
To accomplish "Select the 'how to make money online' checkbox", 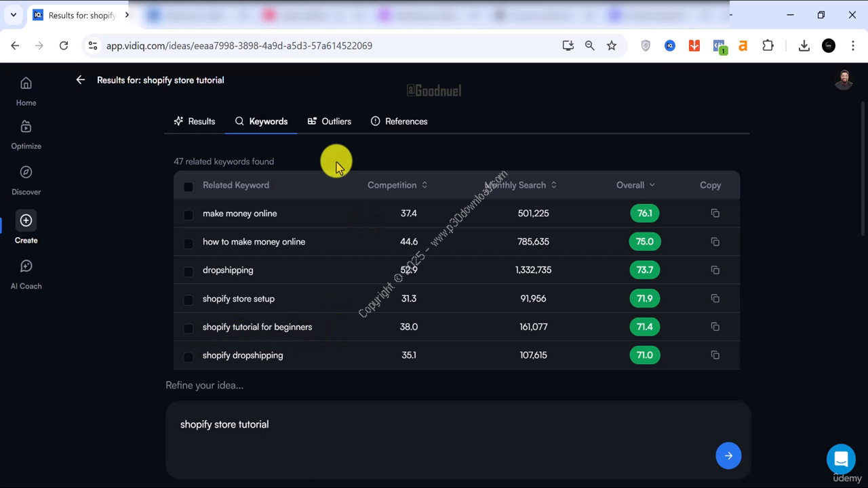I will [x=189, y=243].
